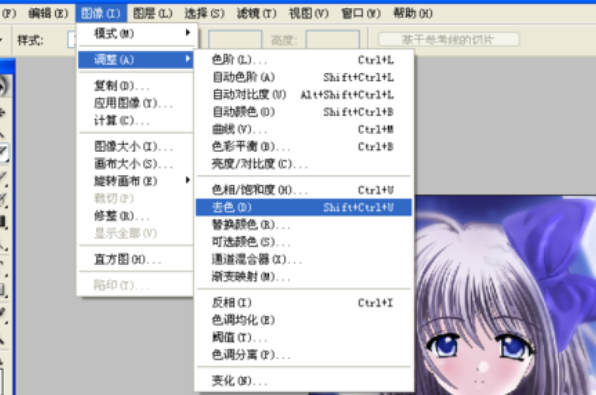Open the 窗口(W) menu
Viewport: 596px width, 395px height.
click(361, 14)
